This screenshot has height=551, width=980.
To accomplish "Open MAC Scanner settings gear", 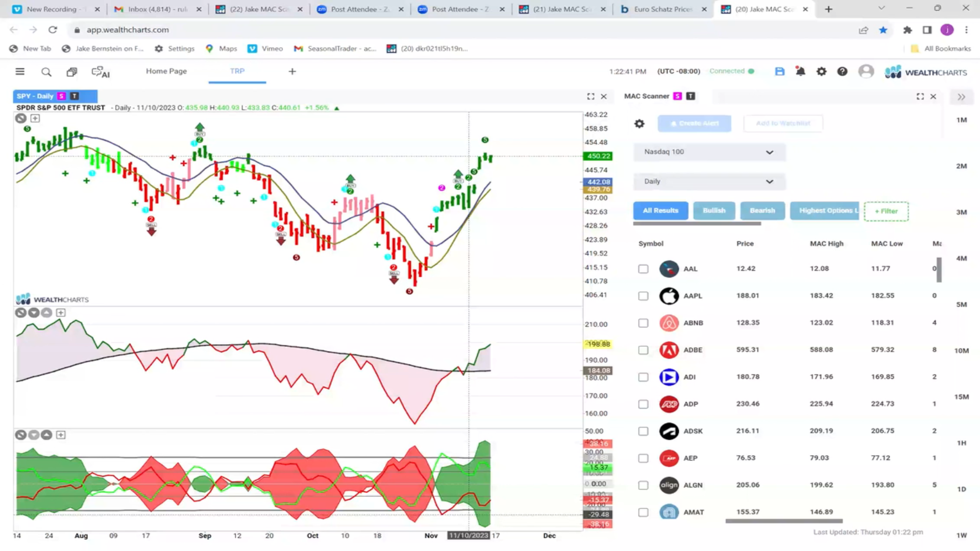I will [x=639, y=123].
